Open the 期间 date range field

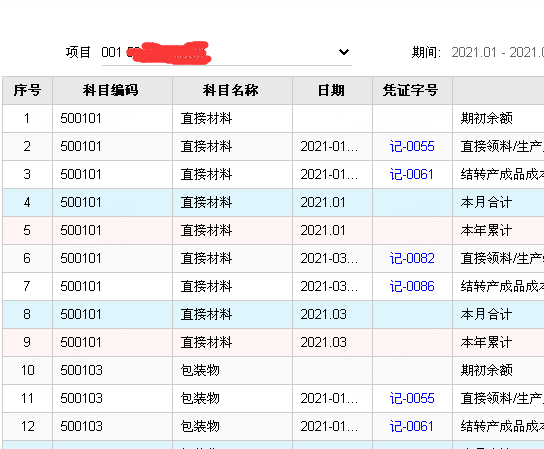point(497,52)
